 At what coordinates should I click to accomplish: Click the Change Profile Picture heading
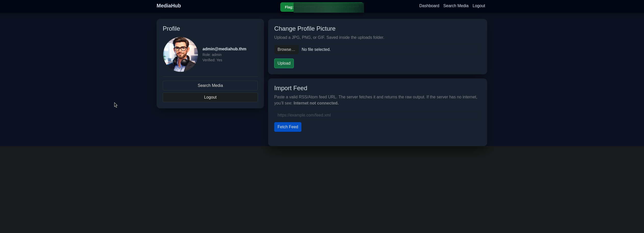(x=305, y=29)
